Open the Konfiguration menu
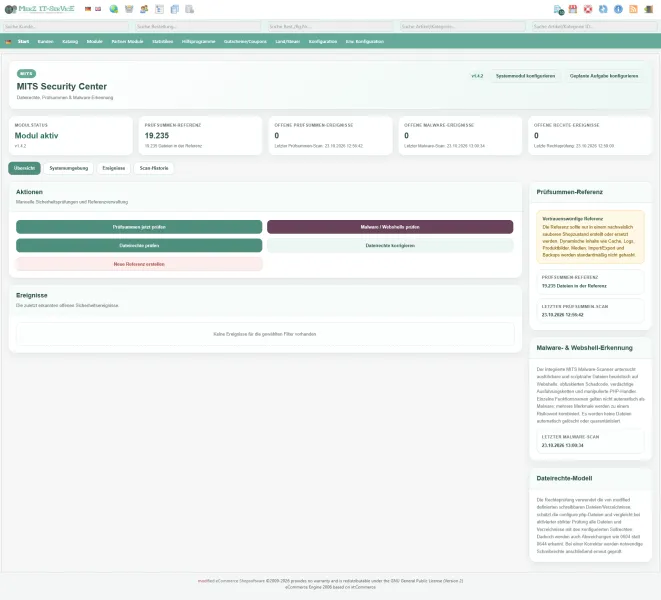661x600 pixels. click(x=323, y=41)
